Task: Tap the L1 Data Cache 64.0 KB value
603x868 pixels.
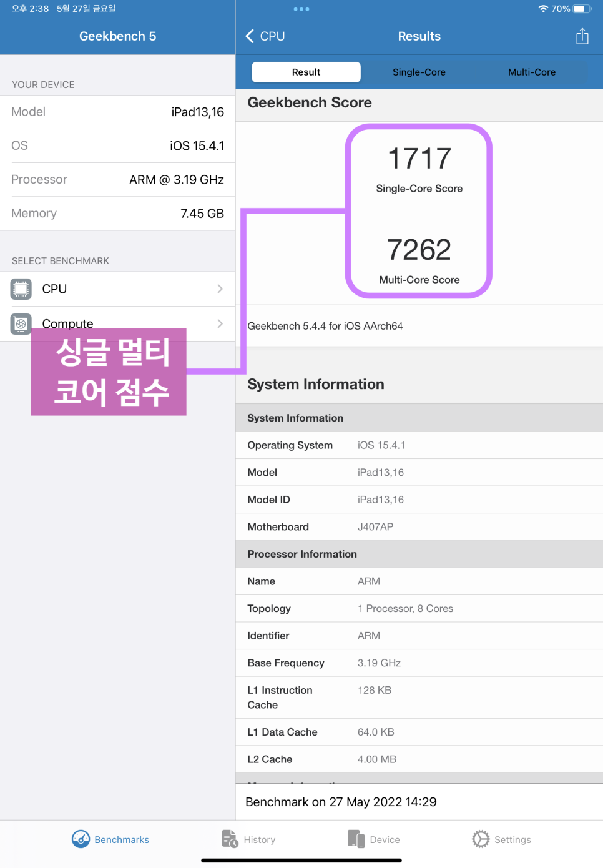Action: point(376,732)
